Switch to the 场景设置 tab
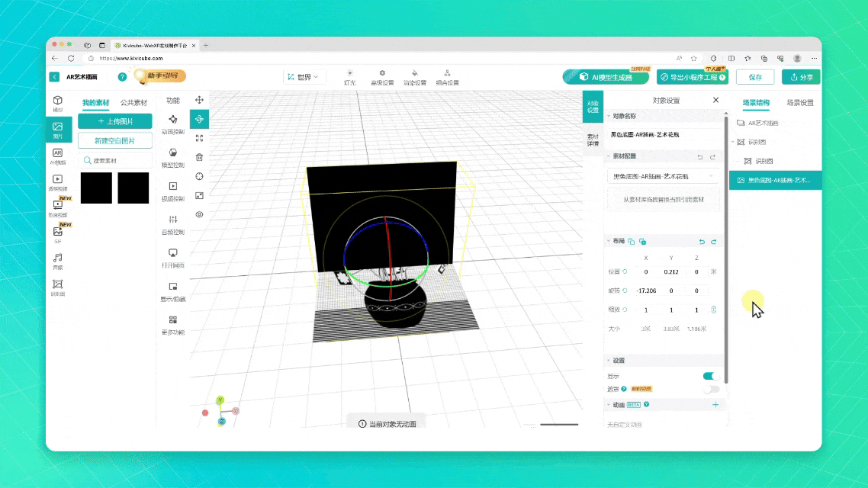 click(799, 102)
